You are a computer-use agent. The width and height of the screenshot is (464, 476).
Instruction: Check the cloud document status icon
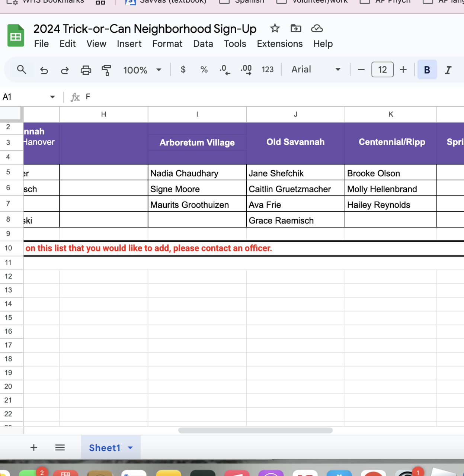(x=317, y=28)
